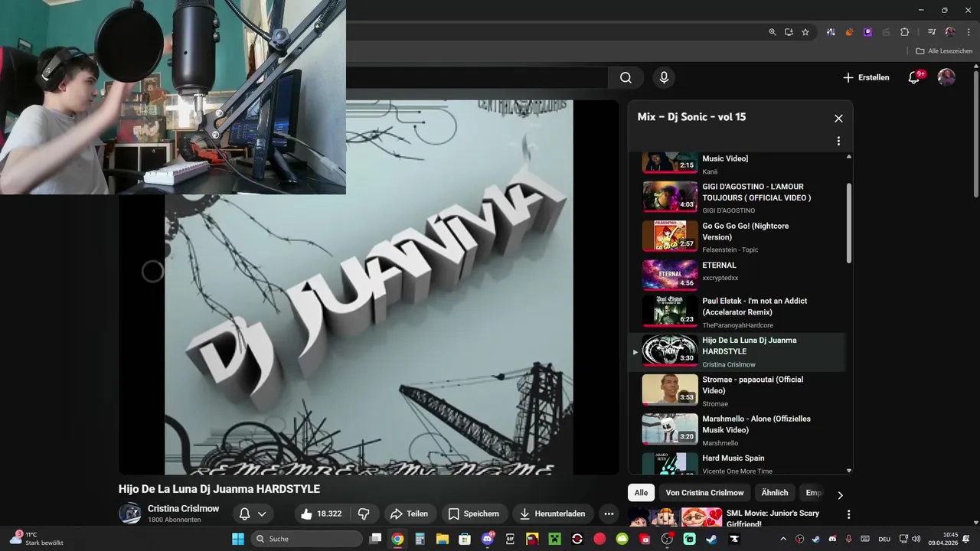
Task: Play Paul Elstak I'm not an Addict
Action: (737, 313)
